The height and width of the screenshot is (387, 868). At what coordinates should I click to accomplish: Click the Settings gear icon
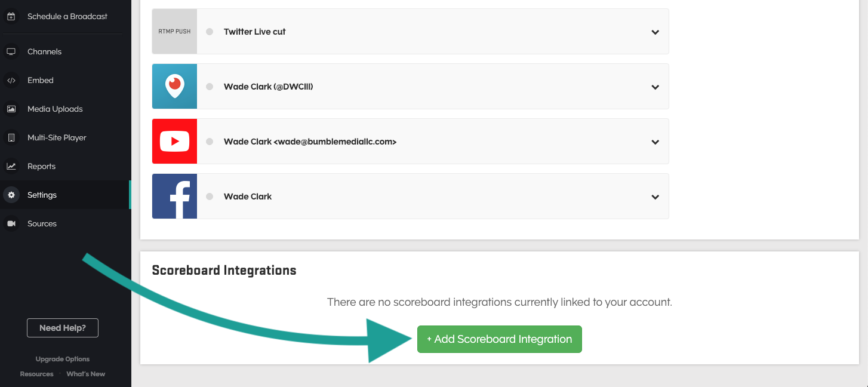(x=11, y=195)
